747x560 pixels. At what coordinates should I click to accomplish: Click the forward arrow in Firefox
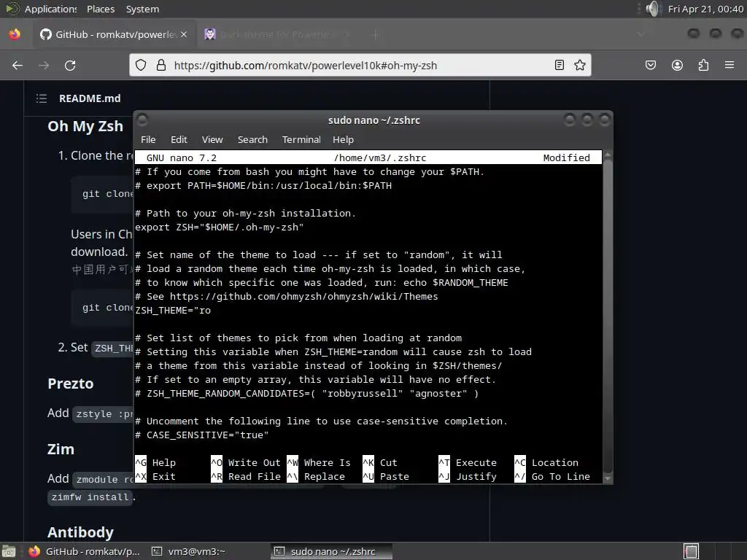point(44,65)
